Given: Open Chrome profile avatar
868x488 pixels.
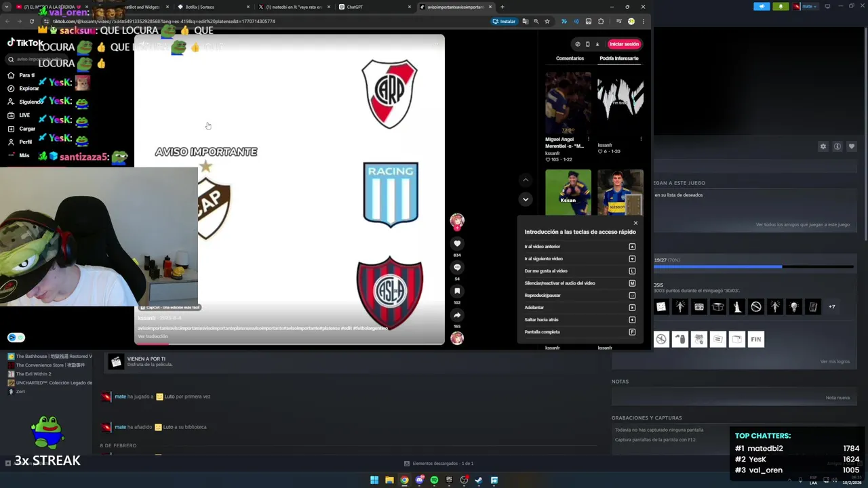Looking at the screenshot, I should click(x=631, y=21).
